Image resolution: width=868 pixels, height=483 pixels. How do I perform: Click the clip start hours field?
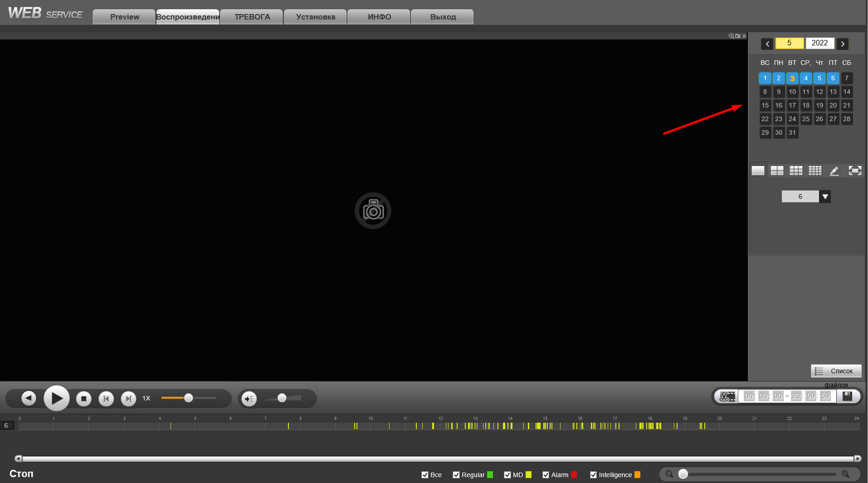749,396
